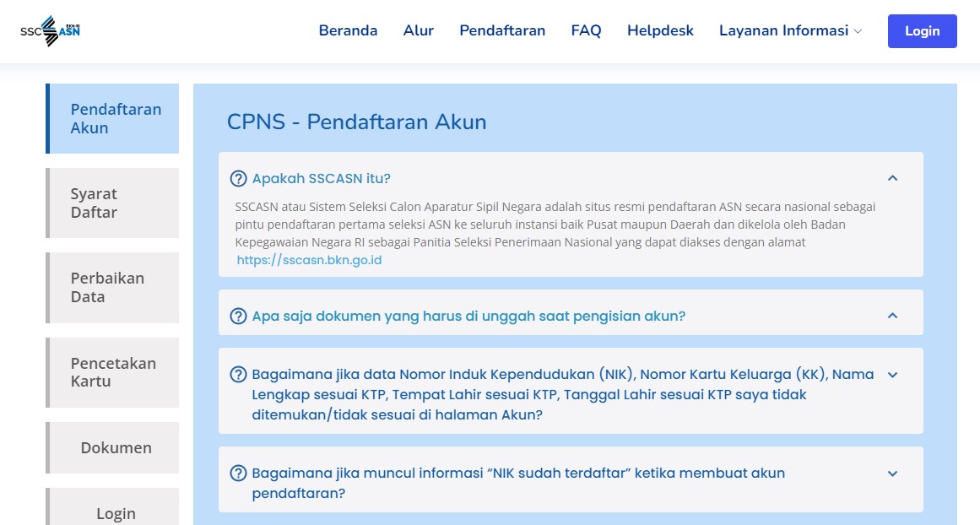The height and width of the screenshot is (525, 980).
Task: Open the Alur menu item
Action: click(418, 30)
